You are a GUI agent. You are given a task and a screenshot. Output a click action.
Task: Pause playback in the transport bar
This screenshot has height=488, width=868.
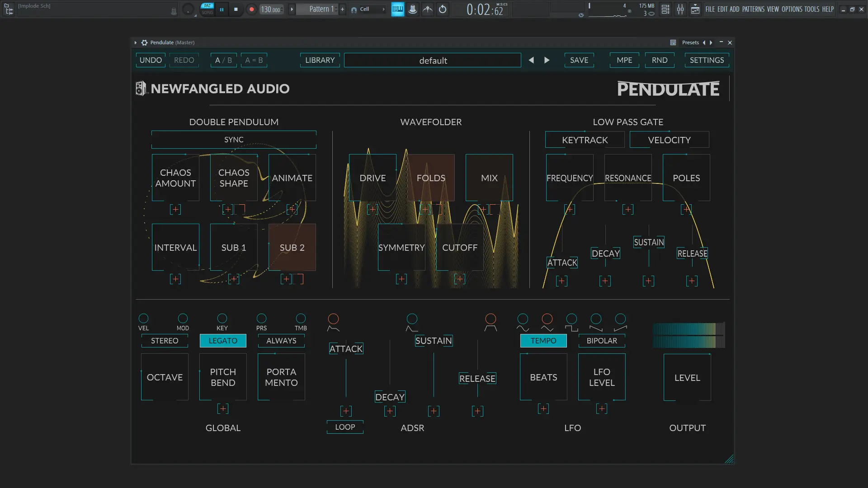coord(222,9)
